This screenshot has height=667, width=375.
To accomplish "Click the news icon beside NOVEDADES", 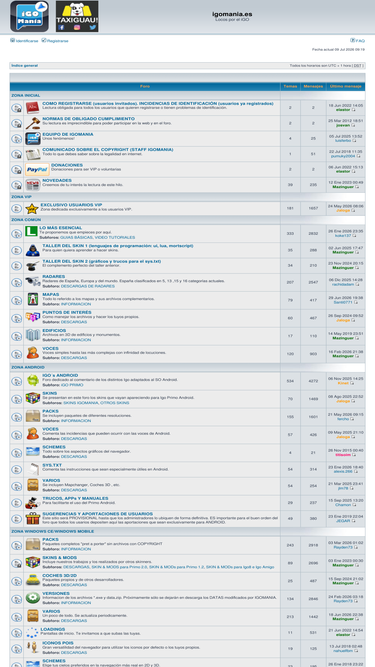I will [33, 185].
